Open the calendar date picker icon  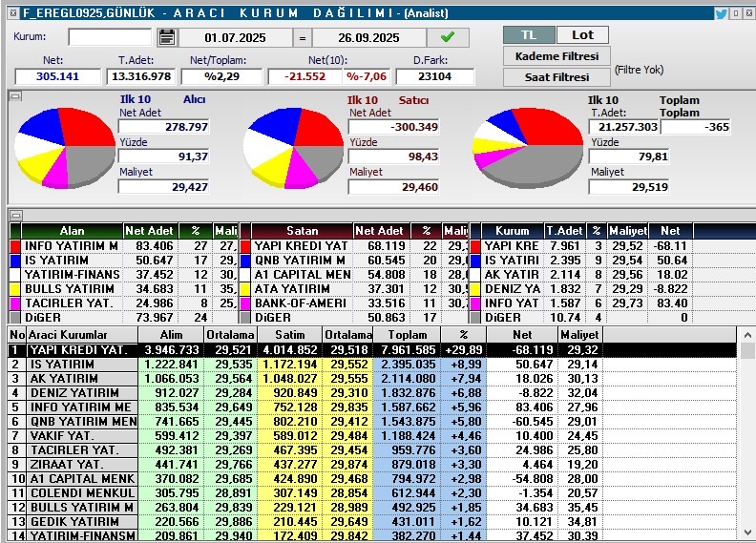pyautogui.click(x=167, y=37)
